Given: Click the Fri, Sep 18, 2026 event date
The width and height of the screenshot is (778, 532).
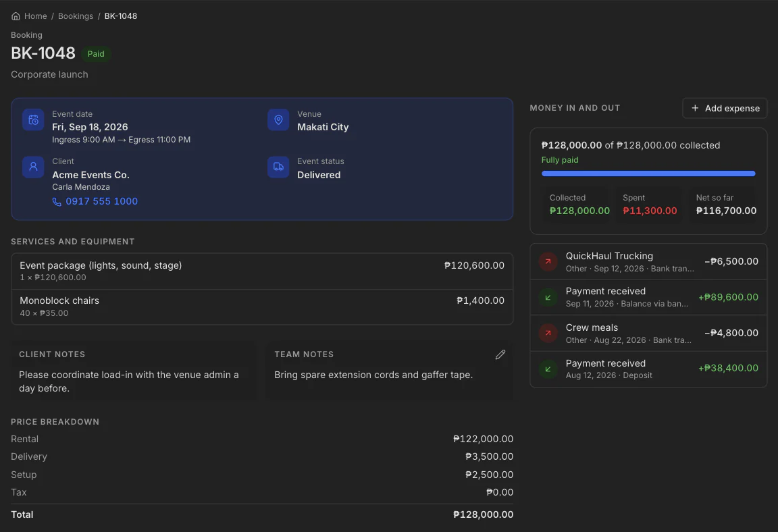Looking at the screenshot, I should coord(90,127).
